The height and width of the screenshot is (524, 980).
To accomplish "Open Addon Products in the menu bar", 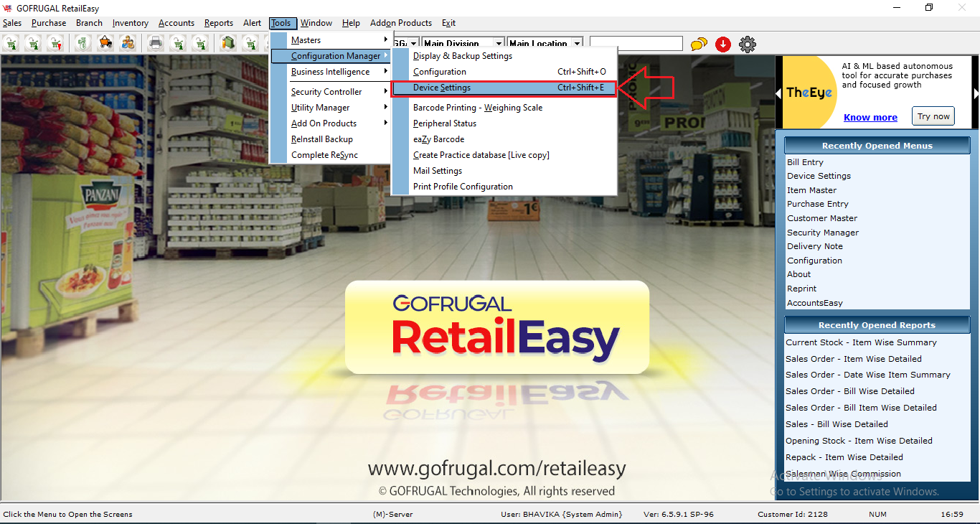I will pos(401,23).
